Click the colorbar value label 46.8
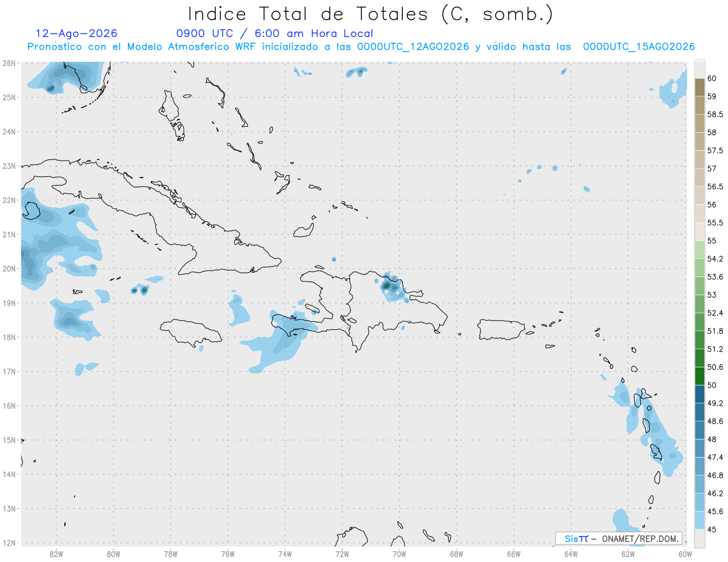 715,475
